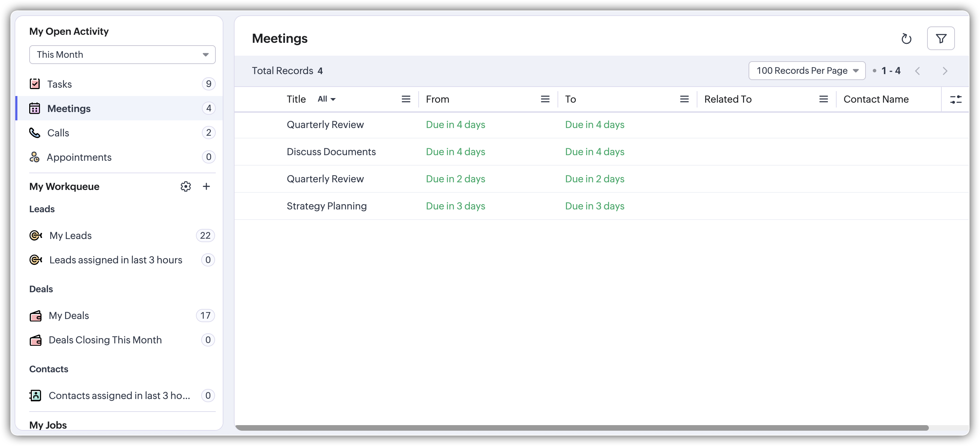Open the Related To column menu icon
This screenshot has height=446, width=980.
(823, 99)
